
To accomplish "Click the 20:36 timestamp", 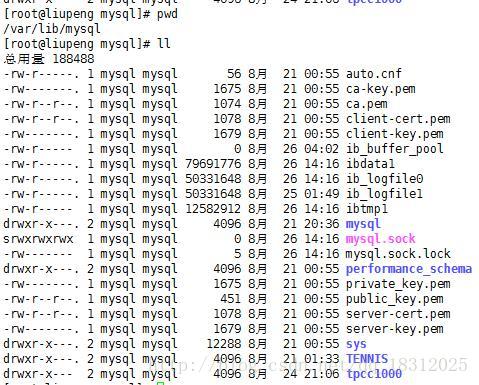I will click(x=322, y=224).
